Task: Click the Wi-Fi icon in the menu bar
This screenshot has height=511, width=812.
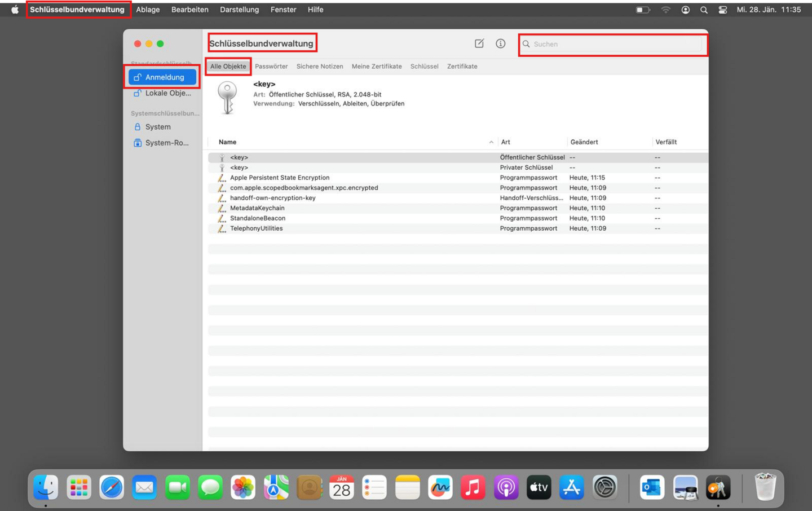Action: click(x=665, y=10)
